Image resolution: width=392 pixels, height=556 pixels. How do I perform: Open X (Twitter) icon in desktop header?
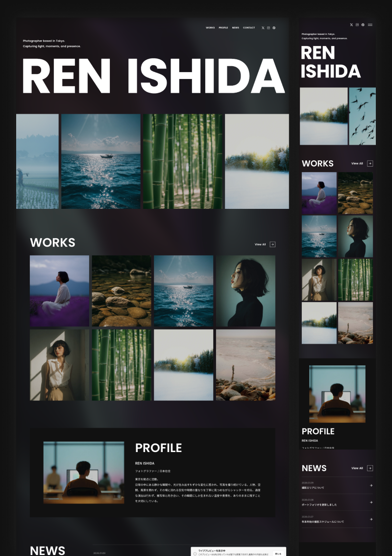pyautogui.click(x=263, y=27)
